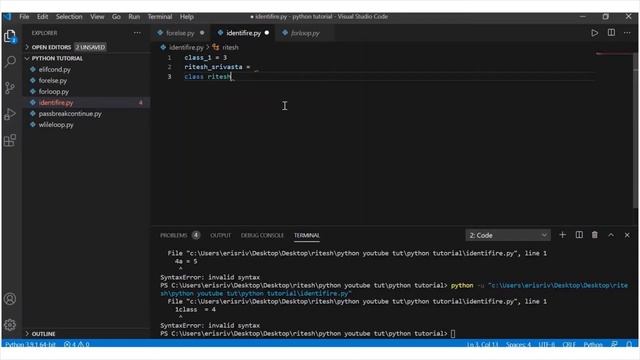Click unsaved dot on identifire.py tab
640x360 pixels.
coord(267,33)
